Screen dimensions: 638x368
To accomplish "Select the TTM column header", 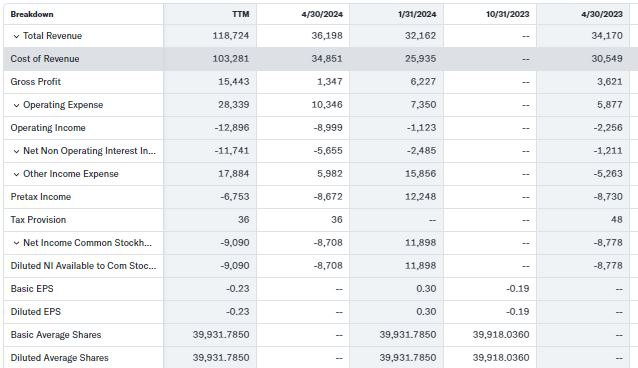I will click(x=240, y=14).
